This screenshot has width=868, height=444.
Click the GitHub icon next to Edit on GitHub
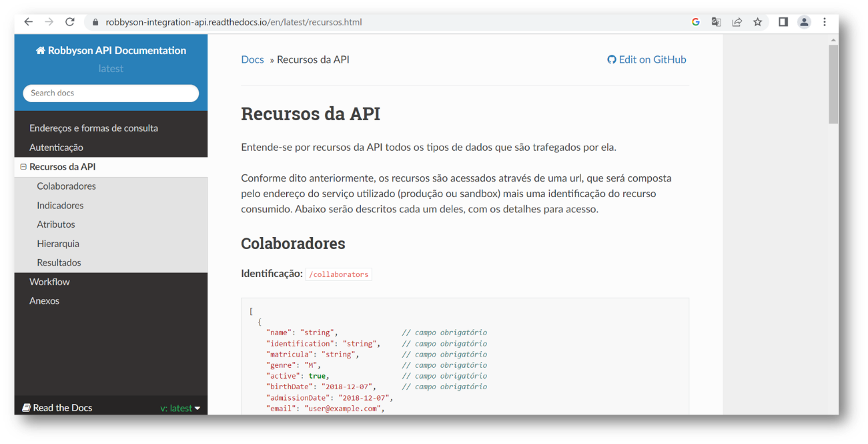point(611,59)
